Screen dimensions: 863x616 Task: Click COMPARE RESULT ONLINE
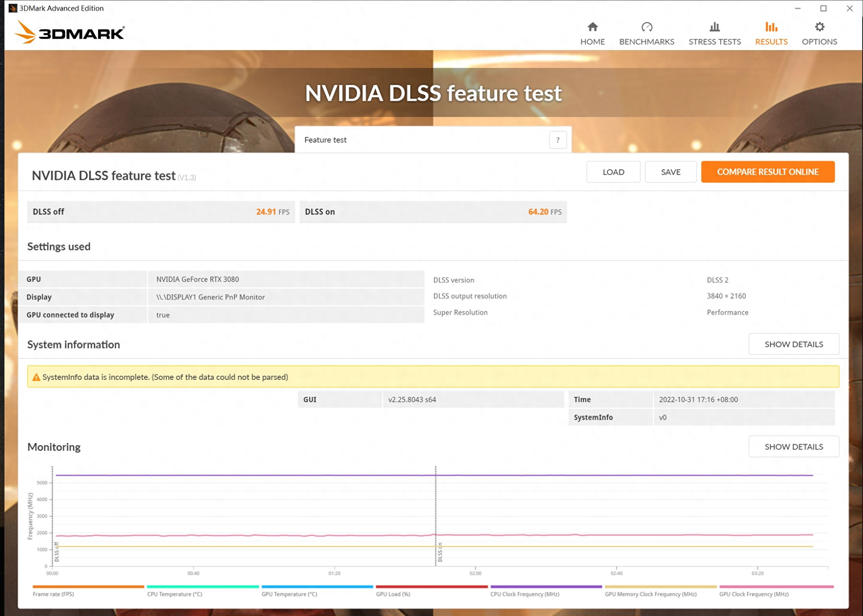tap(768, 172)
